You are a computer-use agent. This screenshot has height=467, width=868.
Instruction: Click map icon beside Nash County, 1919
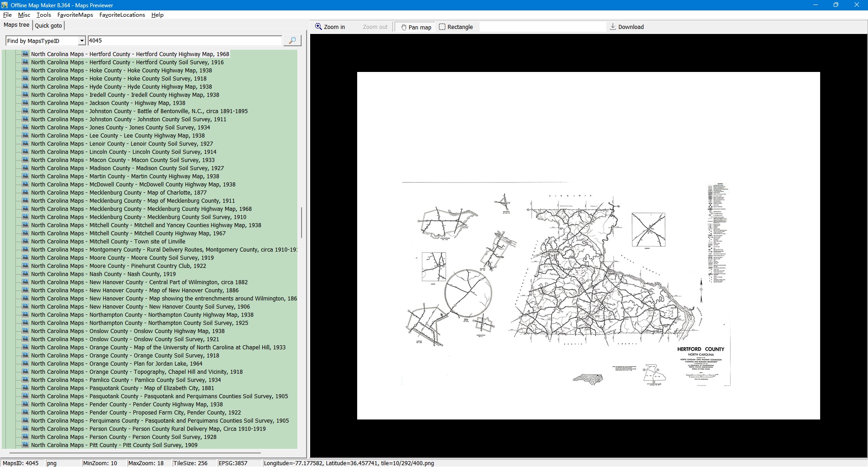coord(25,274)
